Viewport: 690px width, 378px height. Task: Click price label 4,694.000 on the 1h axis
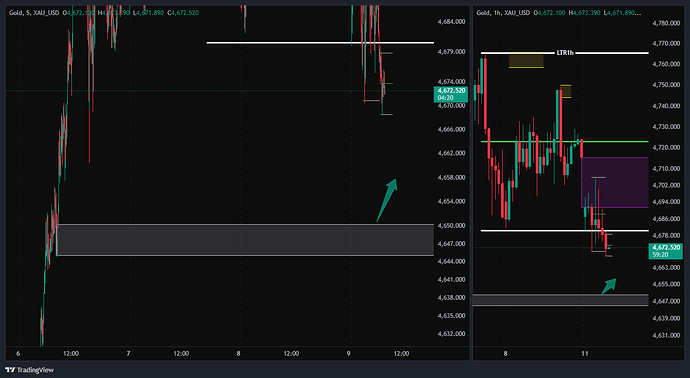[666, 202]
